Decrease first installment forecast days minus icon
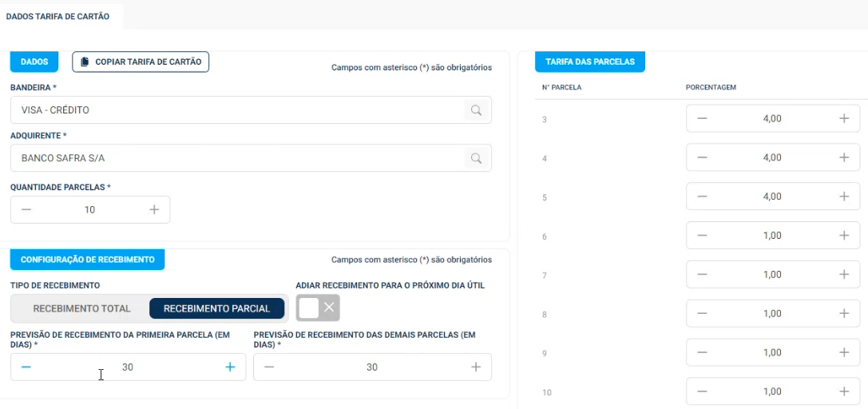Viewport: 868px width, 409px height. click(x=26, y=367)
